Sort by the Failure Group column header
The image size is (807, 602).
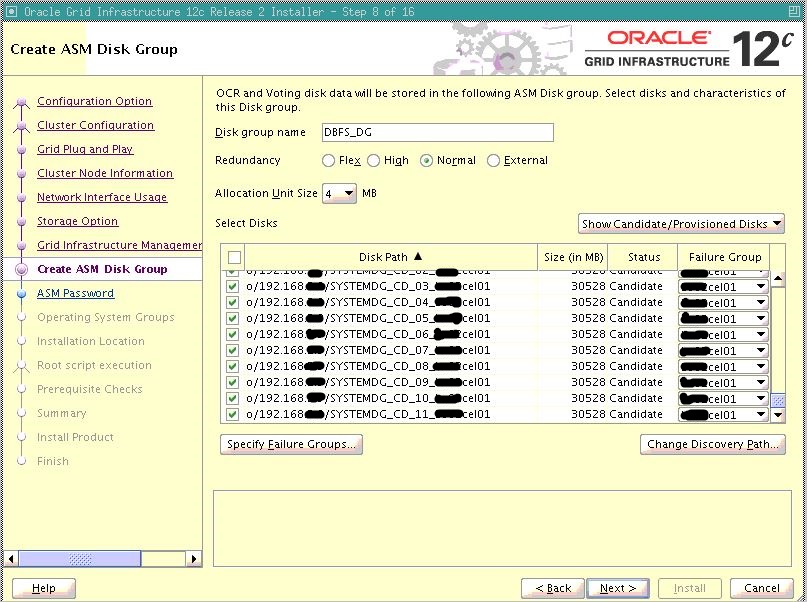[724, 257]
